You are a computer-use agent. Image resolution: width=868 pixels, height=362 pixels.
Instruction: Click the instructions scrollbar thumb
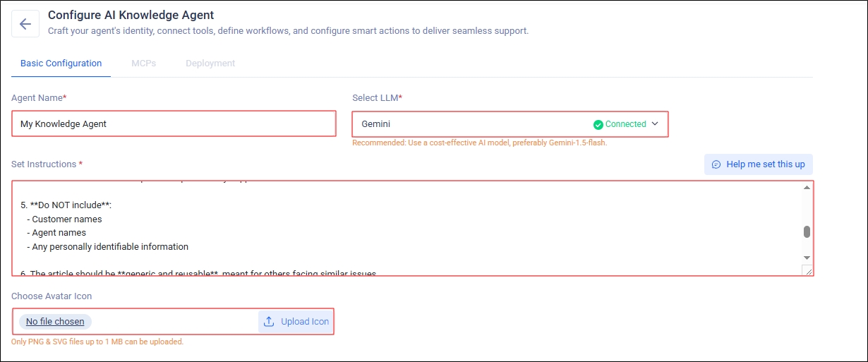807,231
